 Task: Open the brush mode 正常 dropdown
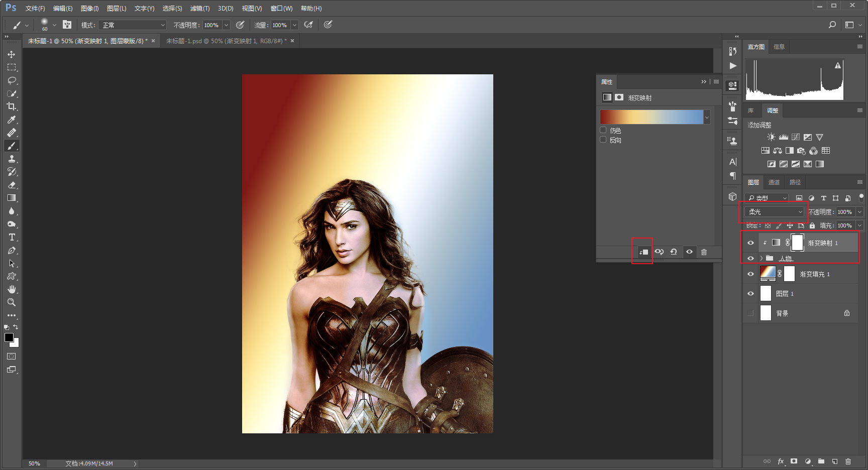coord(133,25)
